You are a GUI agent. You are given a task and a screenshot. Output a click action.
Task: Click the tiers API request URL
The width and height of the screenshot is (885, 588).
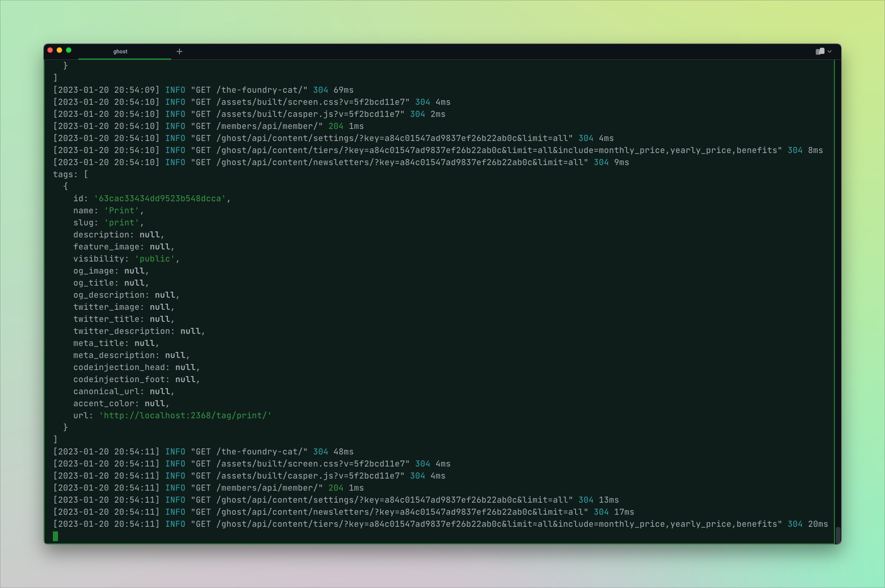point(417,150)
